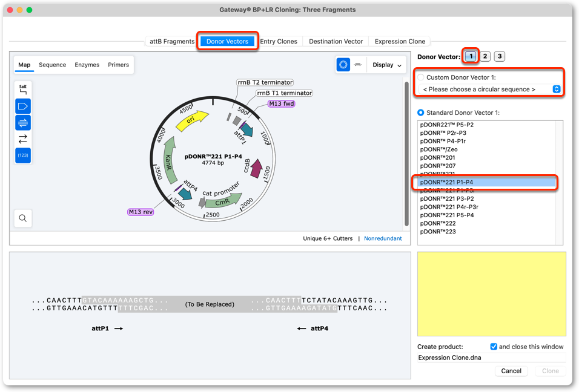579x392 pixels.
Task: Select pDONR P2r-P3 in the list
Action: click(487, 132)
